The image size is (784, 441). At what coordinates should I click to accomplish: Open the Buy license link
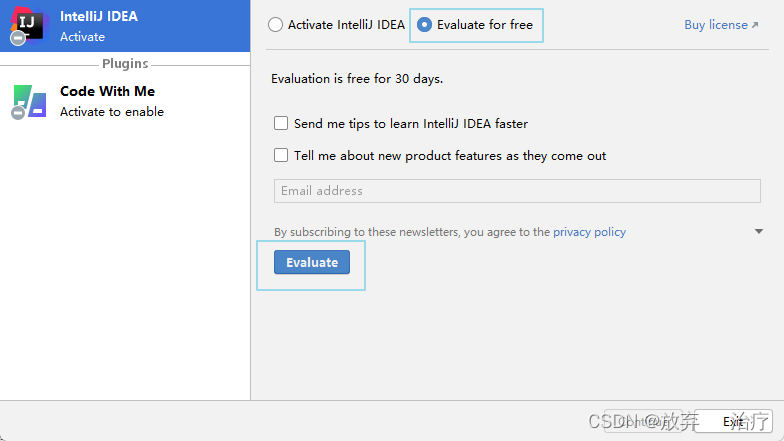pos(716,25)
